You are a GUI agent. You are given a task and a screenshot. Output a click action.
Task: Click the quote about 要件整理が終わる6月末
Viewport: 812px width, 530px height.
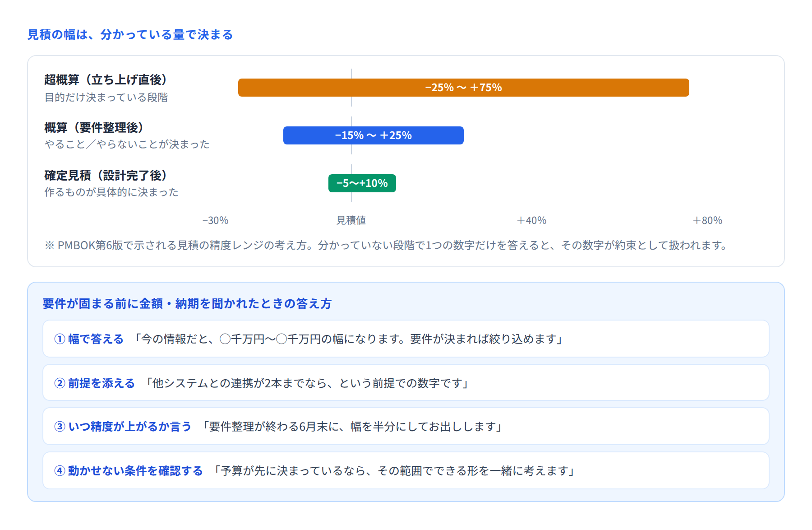pyautogui.click(x=352, y=427)
